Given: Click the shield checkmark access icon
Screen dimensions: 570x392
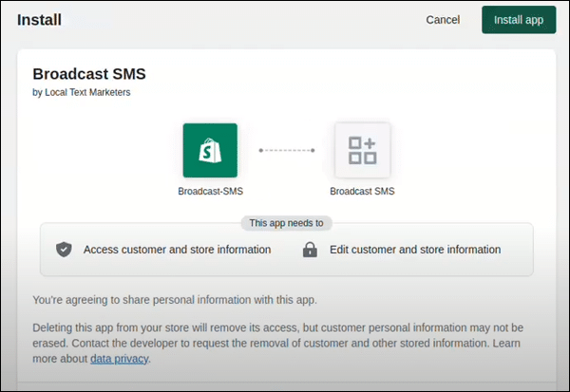Looking at the screenshot, I should click(64, 250).
